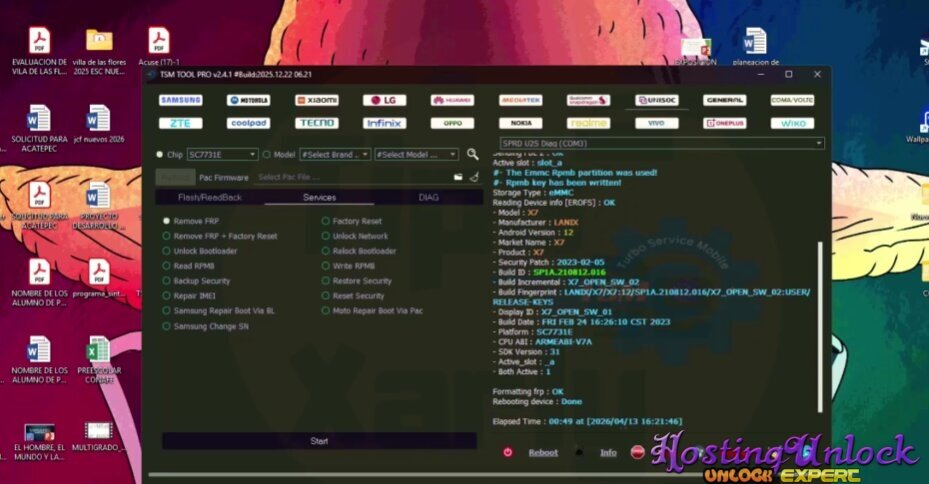Click the Info link
This screenshot has width=929, height=484.
click(x=608, y=453)
